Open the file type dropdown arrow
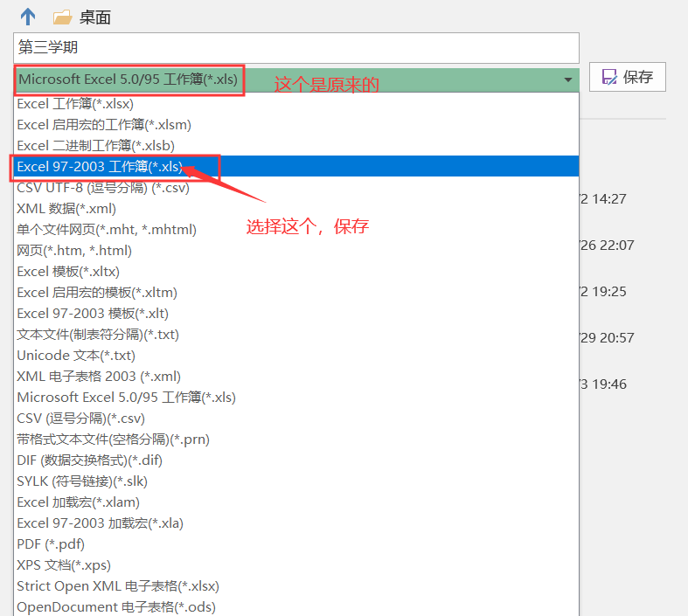 pos(568,80)
